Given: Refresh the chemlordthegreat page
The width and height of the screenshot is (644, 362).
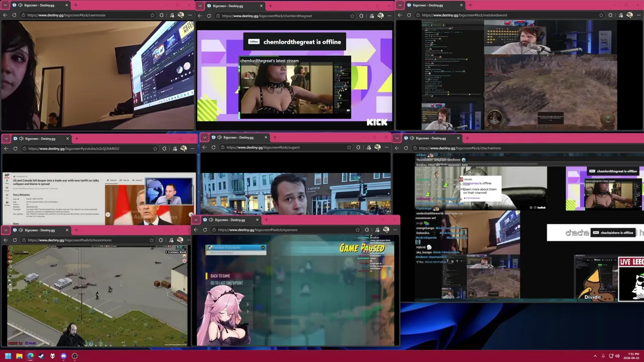Looking at the screenshot, I should [209, 16].
